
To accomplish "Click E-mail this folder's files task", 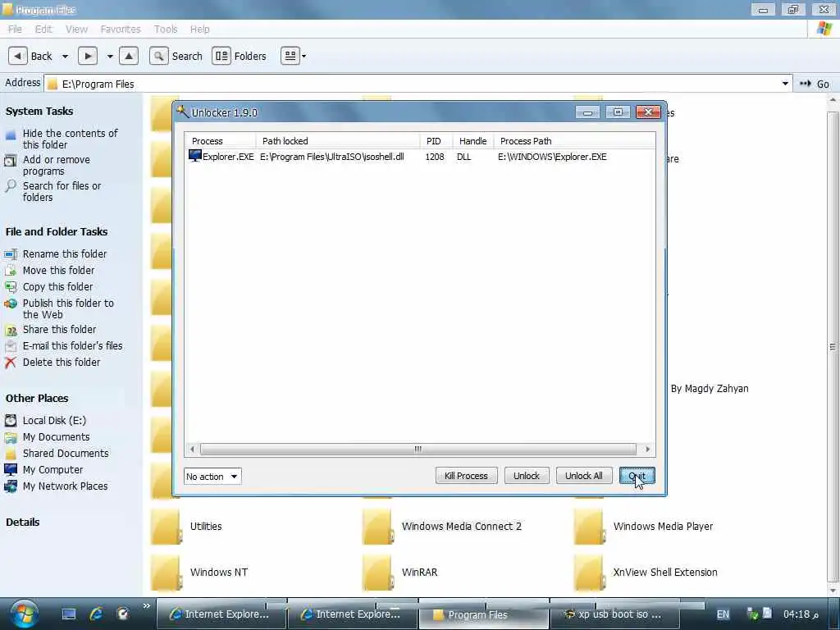I will (x=72, y=345).
